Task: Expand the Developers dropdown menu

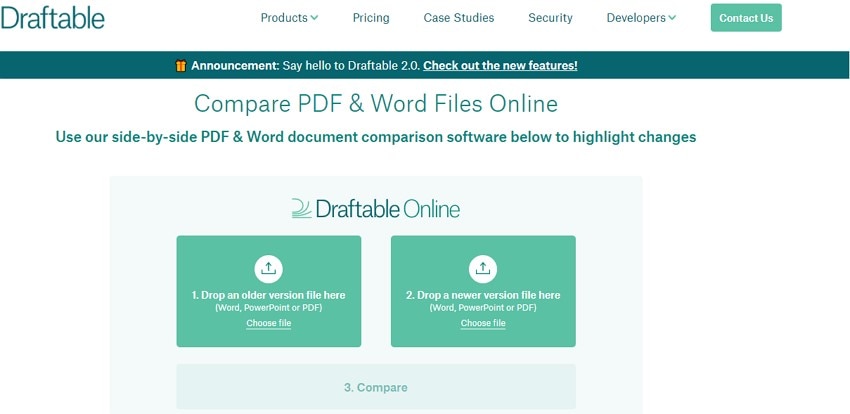Action: (641, 18)
